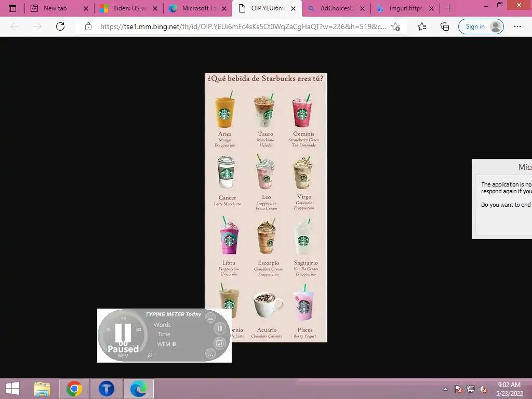Open a new browser tab

click(449, 8)
